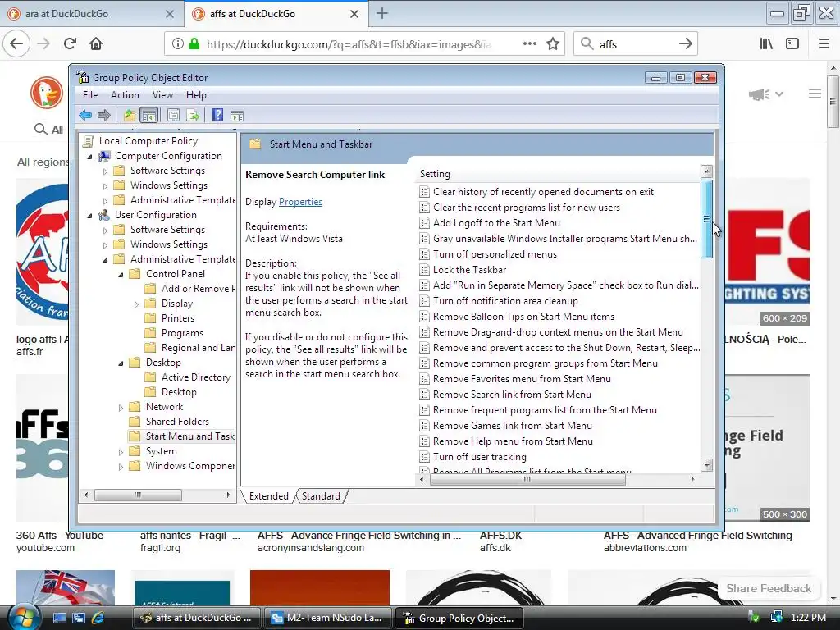This screenshot has height=630, width=840.
Task: Toggle Firefox sidebar icon
Action: click(792, 44)
